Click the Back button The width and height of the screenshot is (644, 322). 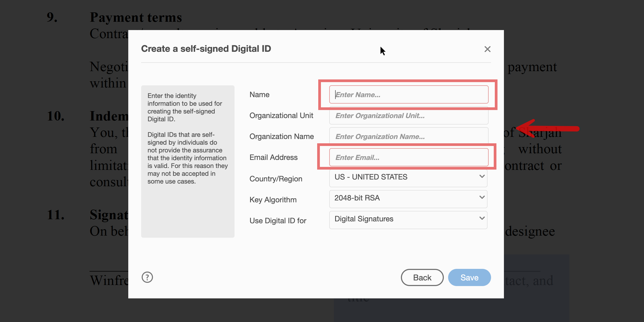[422, 277]
